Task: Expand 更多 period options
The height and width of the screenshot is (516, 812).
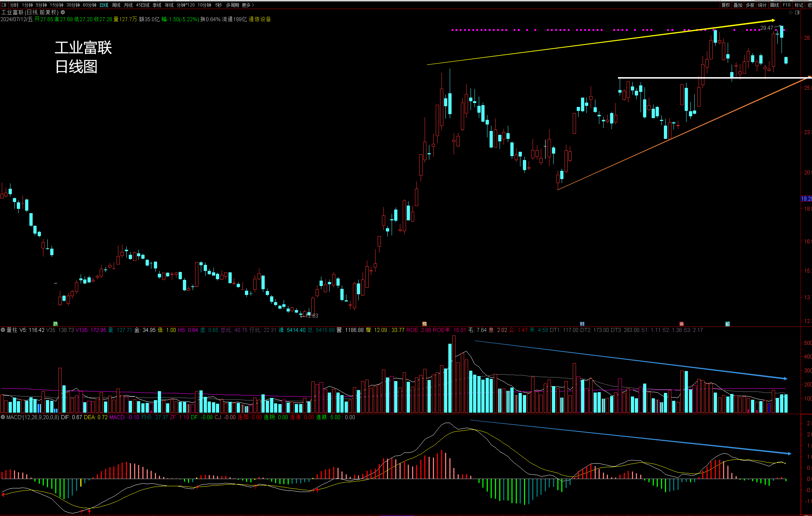Action: [x=248, y=5]
